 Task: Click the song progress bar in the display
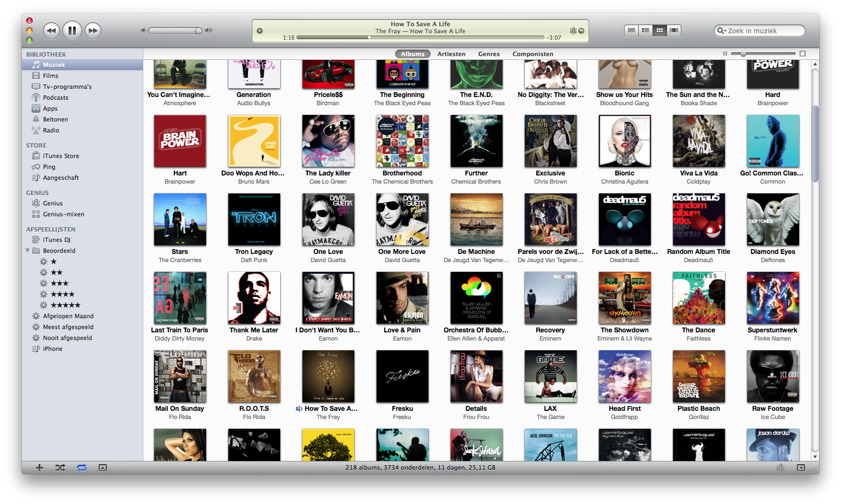(x=420, y=38)
